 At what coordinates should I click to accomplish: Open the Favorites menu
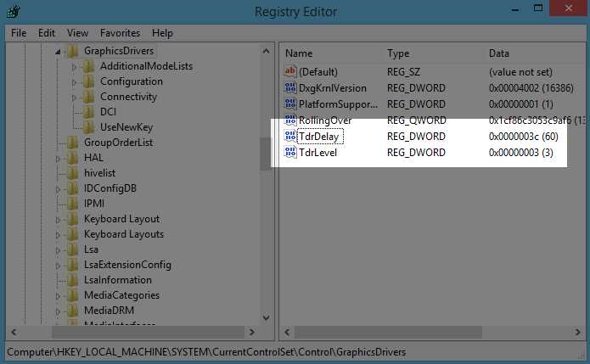(120, 33)
